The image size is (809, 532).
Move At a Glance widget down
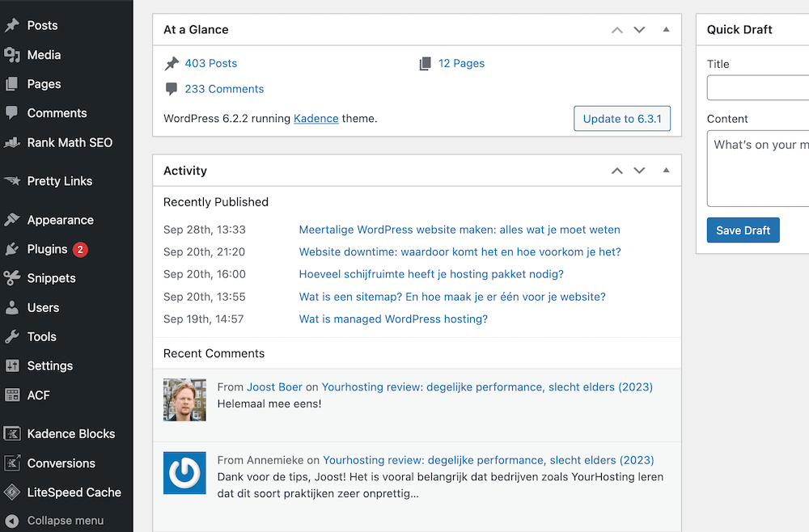coord(639,30)
